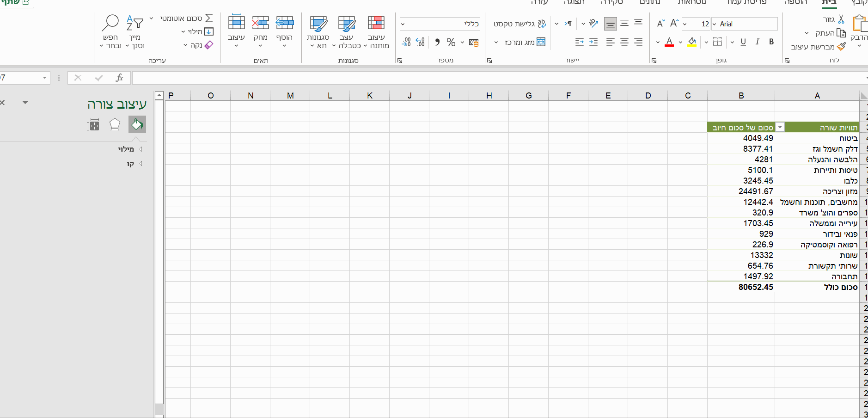Cut selection with the scissors (גזור) icon
Screen dimensions: 868x418
[841, 19]
